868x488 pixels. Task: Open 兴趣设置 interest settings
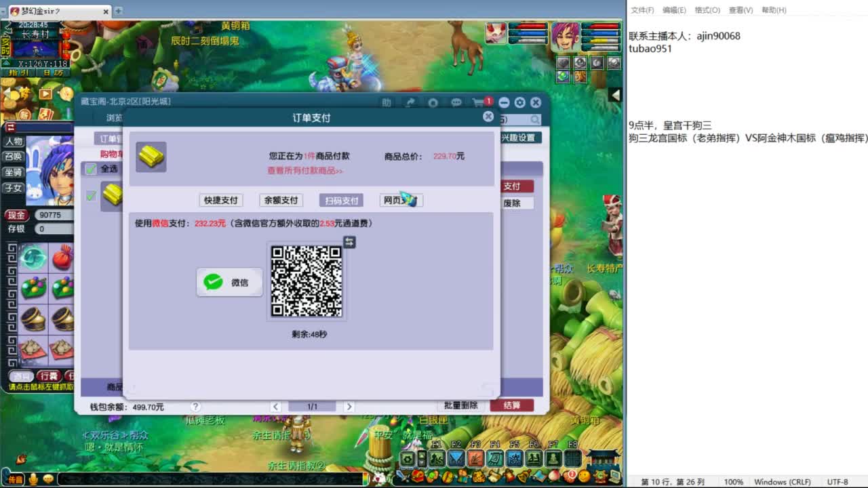521,138
